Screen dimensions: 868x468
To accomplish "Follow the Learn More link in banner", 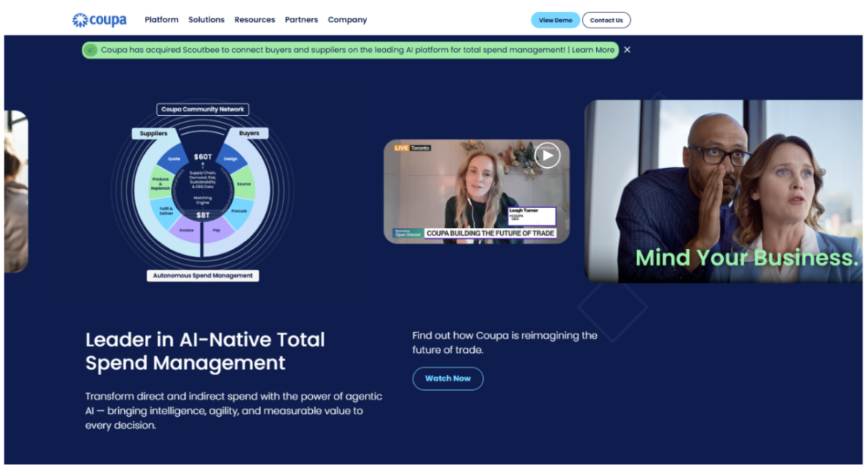I will point(593,50).
